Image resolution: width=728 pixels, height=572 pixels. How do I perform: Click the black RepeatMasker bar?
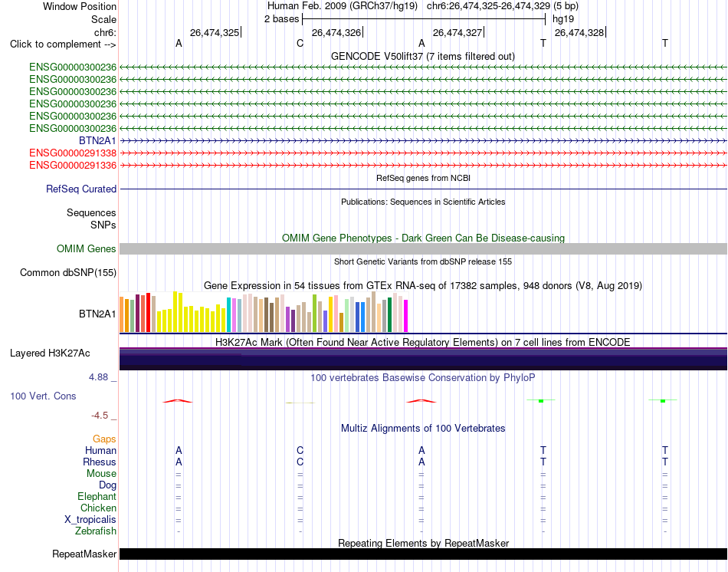423,554
